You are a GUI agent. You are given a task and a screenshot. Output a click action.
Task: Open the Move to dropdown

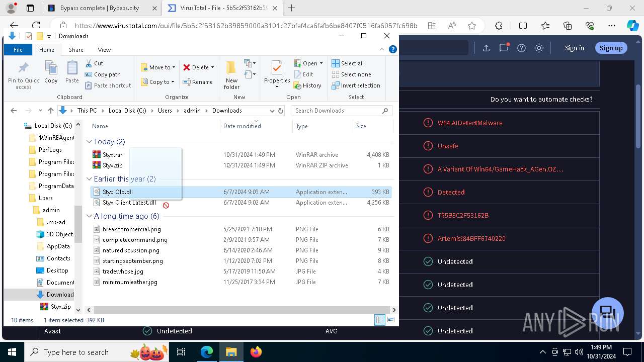pyautogui.click(x=158, y=67)
